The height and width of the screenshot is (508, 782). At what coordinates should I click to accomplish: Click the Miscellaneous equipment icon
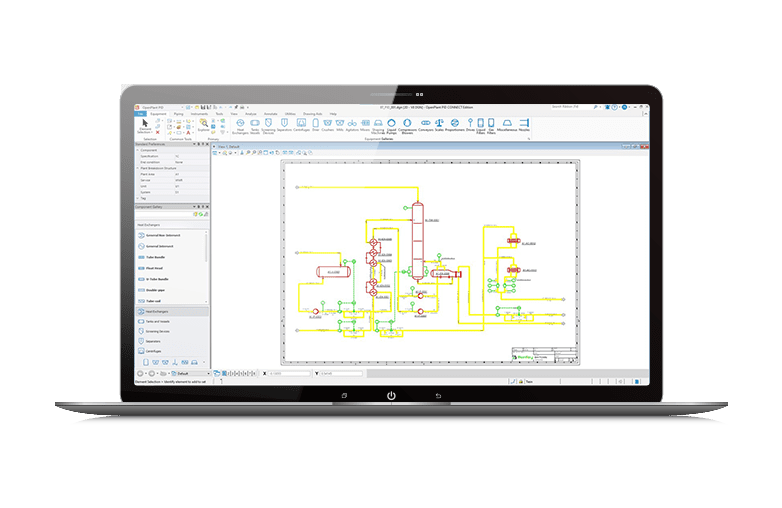tap(506, 124)
